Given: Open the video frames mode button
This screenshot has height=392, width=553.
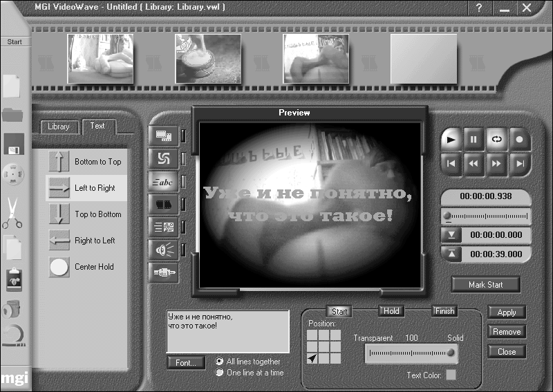Looking at the screenshot, I should (x=163, y=204).
